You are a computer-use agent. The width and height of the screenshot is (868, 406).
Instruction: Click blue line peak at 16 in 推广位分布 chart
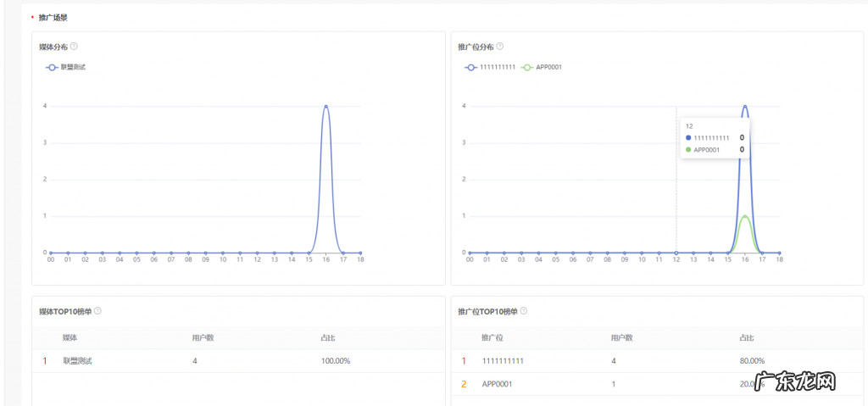point(745,106)
